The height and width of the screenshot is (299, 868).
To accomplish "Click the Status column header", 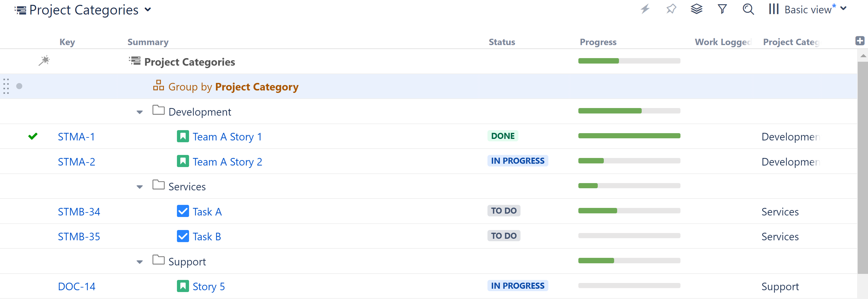I will [502, 42].
